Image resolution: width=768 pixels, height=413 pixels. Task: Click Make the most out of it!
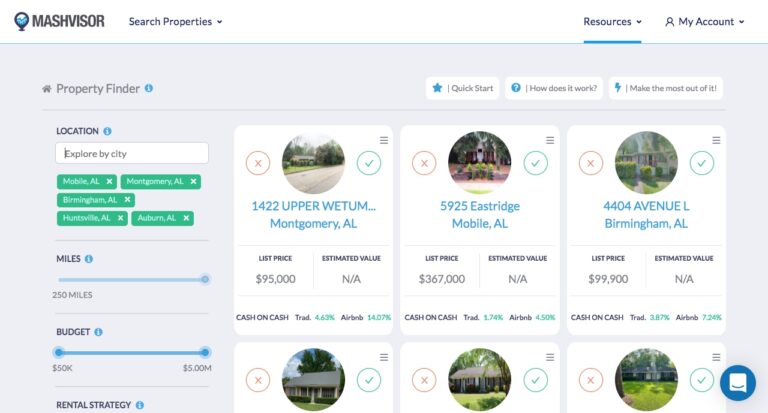point(666,88)
